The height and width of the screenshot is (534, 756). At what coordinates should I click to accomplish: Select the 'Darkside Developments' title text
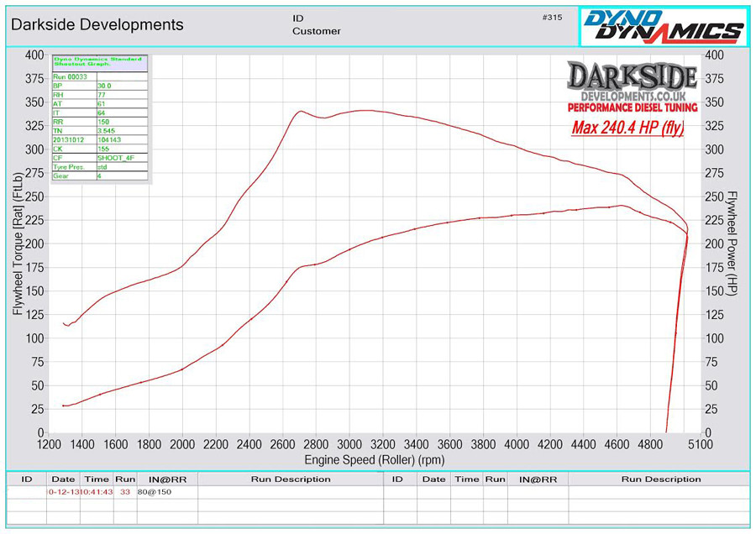click(x=97, y=24)
